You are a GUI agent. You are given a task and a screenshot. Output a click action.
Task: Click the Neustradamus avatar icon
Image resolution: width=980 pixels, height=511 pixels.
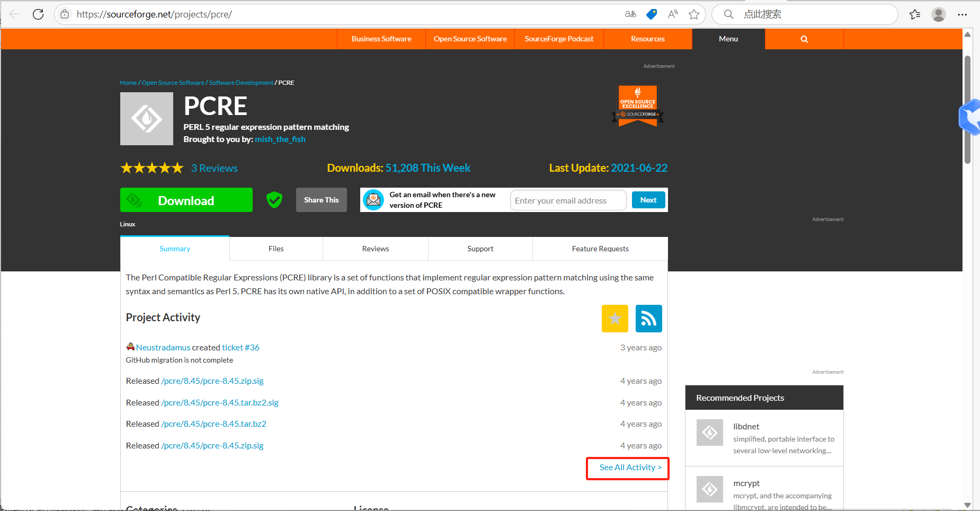pyautogui.click(x=130, y=347)
